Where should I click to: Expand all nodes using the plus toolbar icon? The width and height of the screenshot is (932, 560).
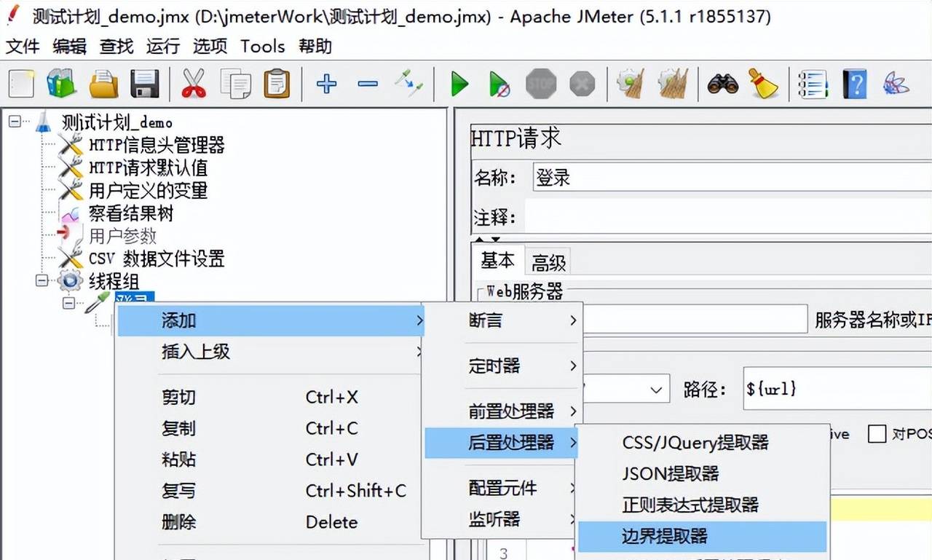(326, 84)
